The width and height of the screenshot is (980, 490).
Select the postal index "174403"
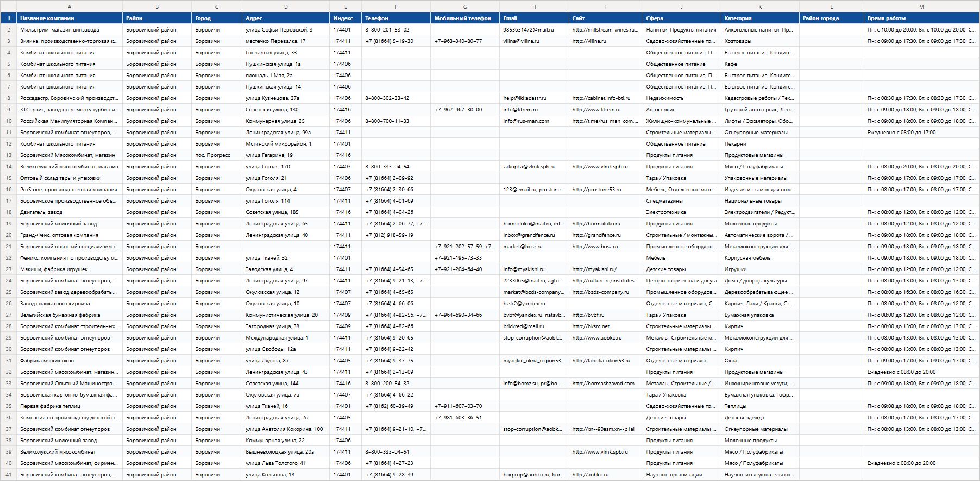tap(345, 167)
